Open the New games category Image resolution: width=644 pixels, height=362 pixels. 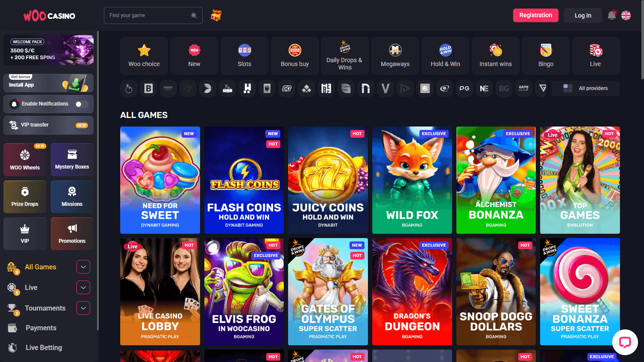194,56
